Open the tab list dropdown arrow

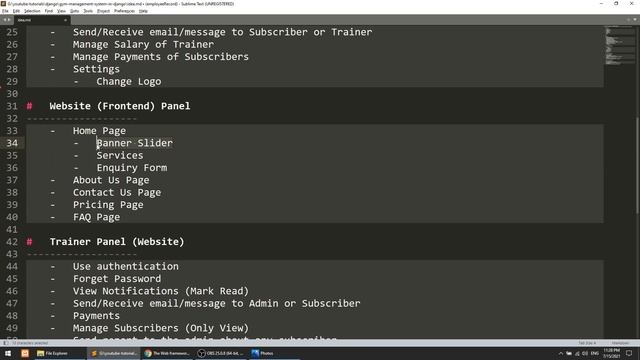(635, 20)
